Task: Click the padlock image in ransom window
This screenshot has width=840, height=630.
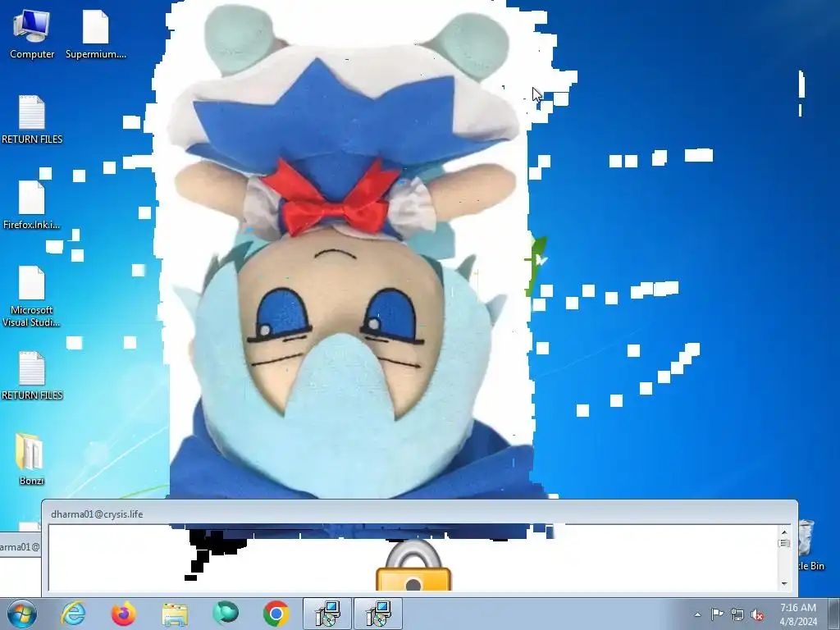Action: [413, 565]
